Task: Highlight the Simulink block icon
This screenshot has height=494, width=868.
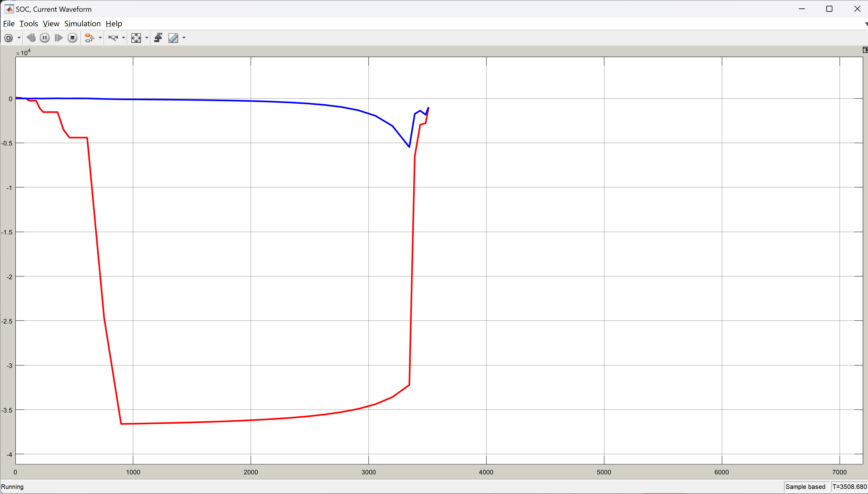Action: tap(89, 38)
